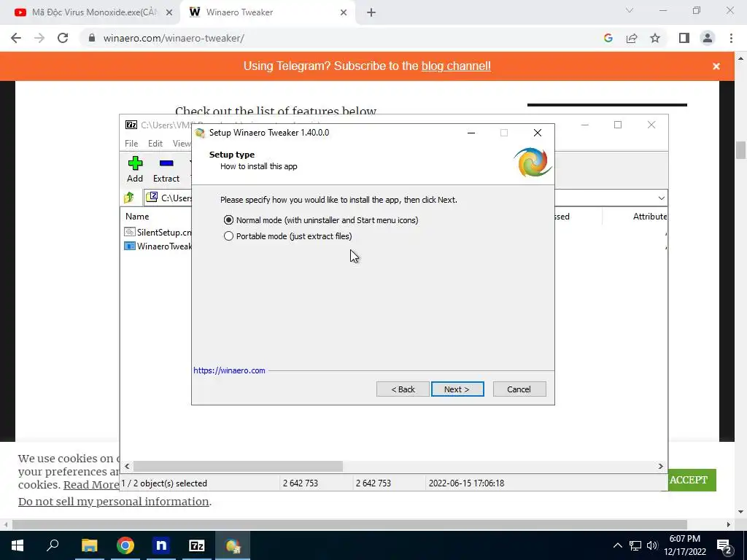747x560 pixels.
Task: Switch to the Winaero Tweaker browser tab
Action: tap(267, 12)
